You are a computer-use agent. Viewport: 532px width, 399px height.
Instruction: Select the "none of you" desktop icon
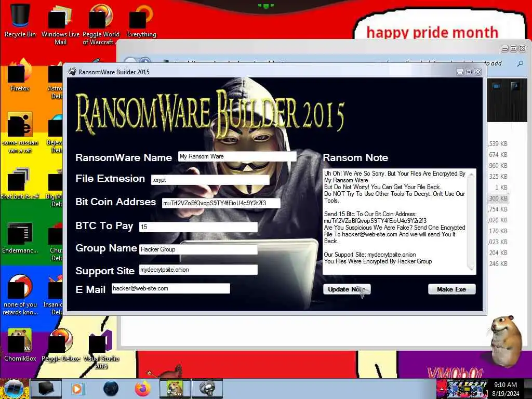point(20,295)
